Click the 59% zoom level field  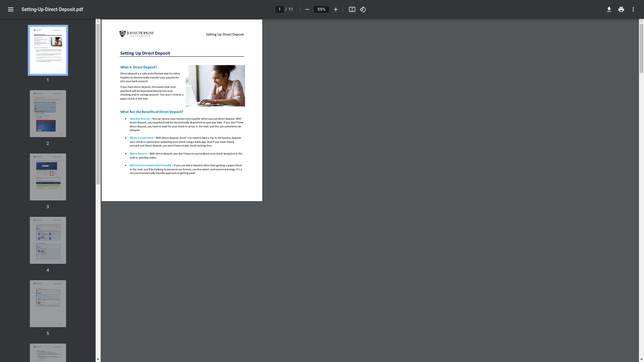pyautogui.click(x=321, y=9)
